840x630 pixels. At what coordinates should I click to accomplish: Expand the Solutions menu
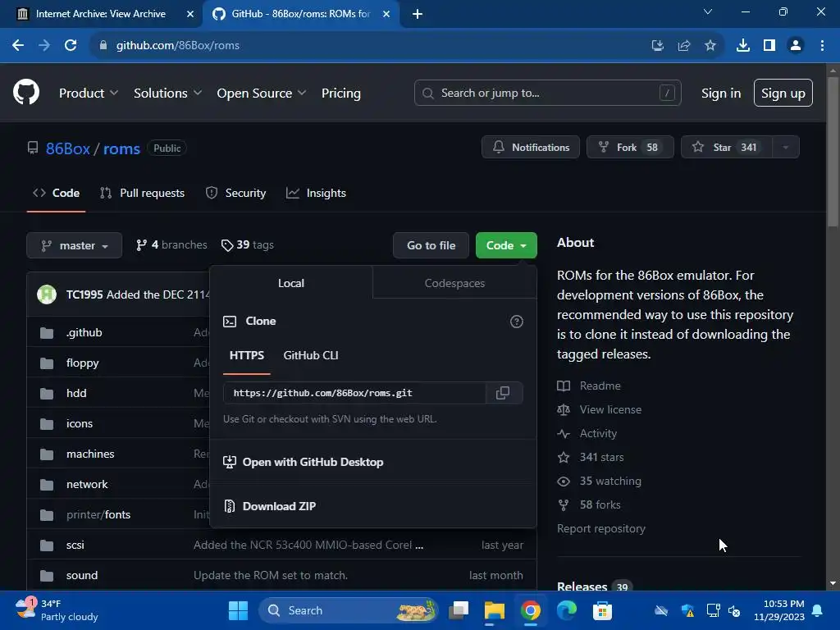167,94
